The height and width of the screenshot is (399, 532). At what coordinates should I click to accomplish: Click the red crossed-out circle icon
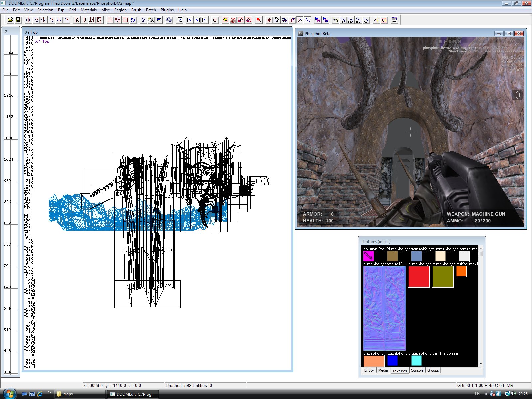(x=233, y=20)
